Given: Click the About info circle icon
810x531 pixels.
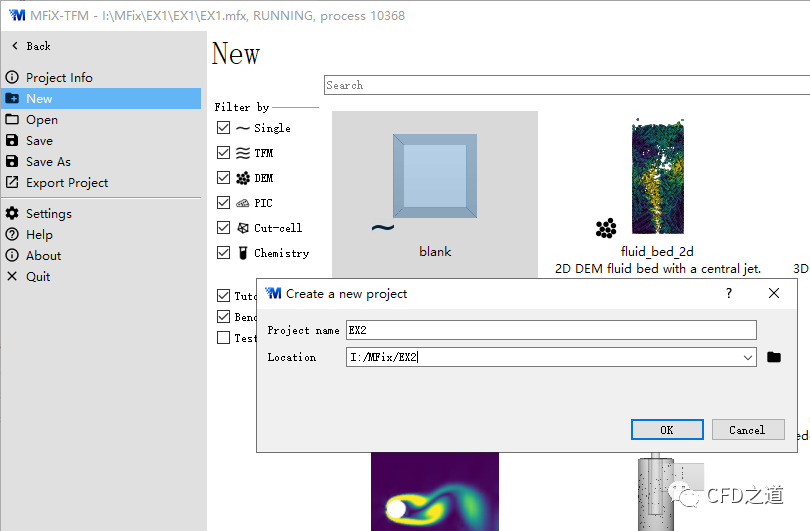Looking at the screenshot, I should 12,255.
